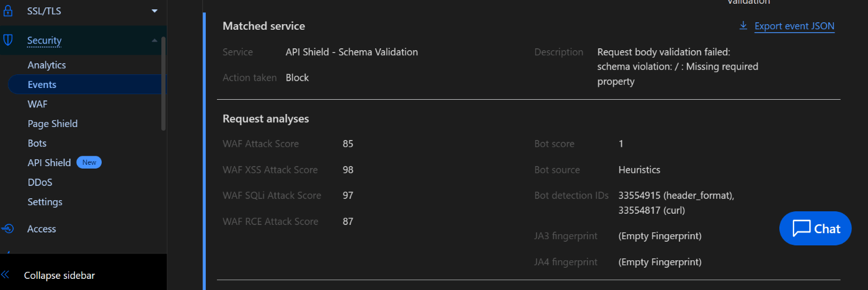This screenshot has height=290, width=868.
Task: Click the chat bubble icon
Action: [x=802, y=228]
